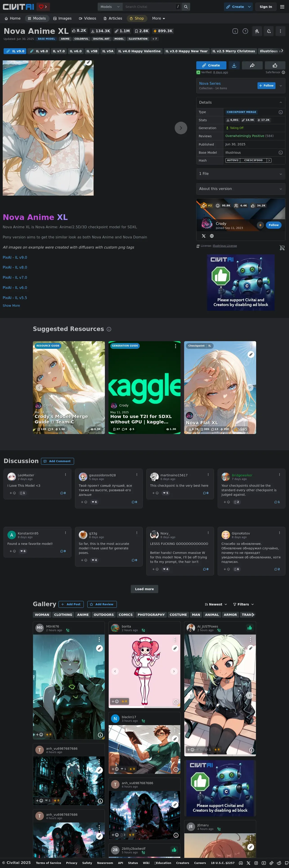Click the Shop nav button
Image resolution: width=289 pixels, height=868 pixels.
[x=137, y=18]
